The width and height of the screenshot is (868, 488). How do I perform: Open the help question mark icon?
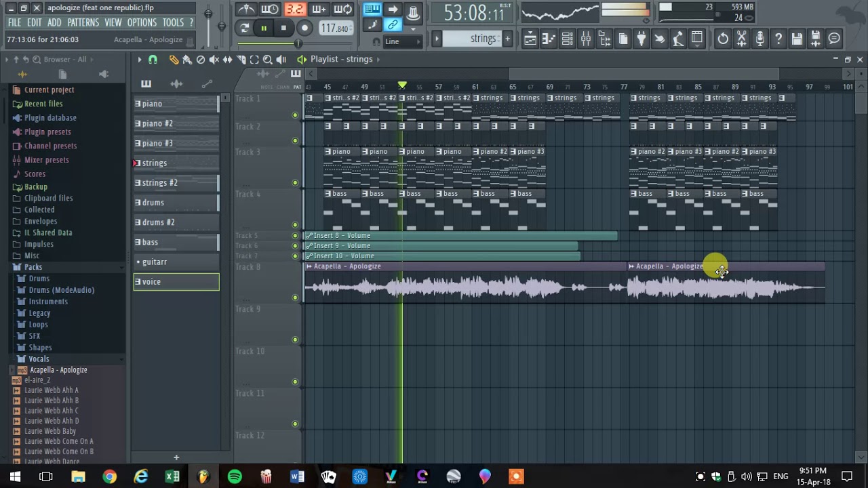click(778, 39)
